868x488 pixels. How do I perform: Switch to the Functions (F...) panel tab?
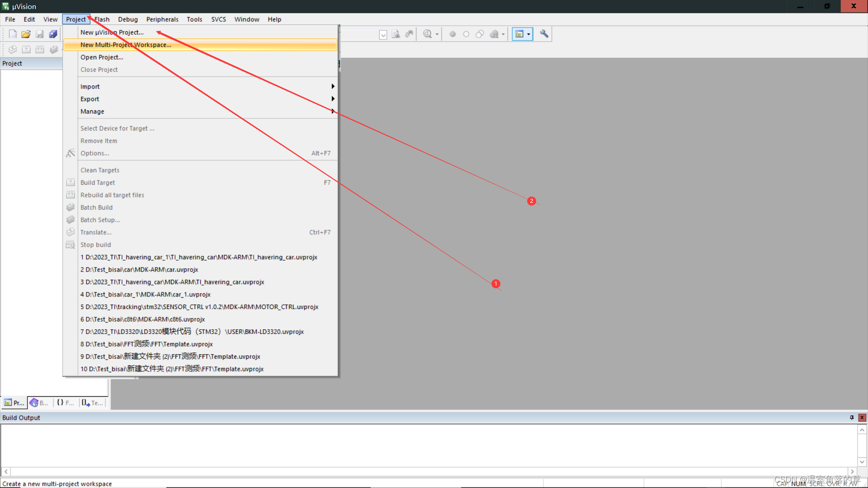66,403
